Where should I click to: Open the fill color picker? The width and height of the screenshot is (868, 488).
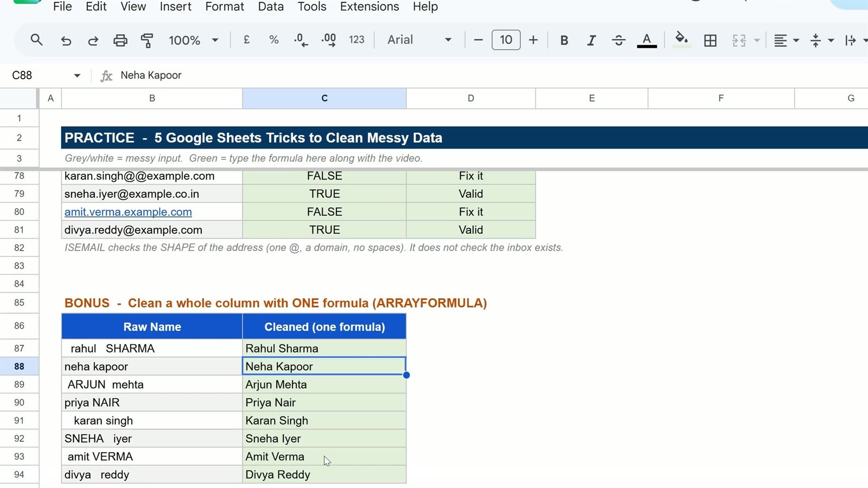click(681, 40)
